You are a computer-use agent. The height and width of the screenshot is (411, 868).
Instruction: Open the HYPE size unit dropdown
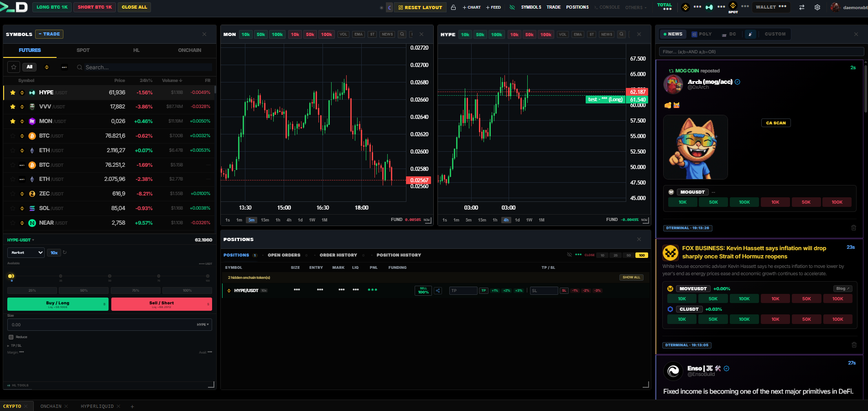coord(203,324)
